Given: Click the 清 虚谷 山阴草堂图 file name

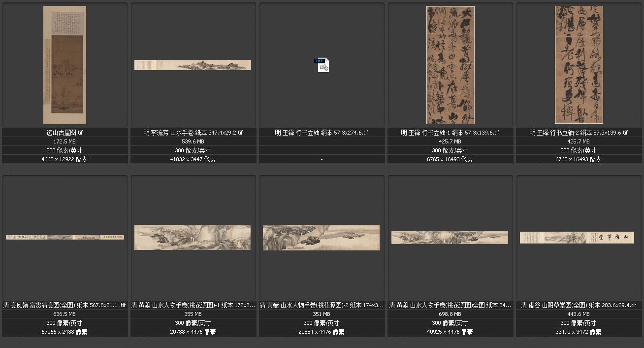Looking at the screenshot, I should (579, 305).
